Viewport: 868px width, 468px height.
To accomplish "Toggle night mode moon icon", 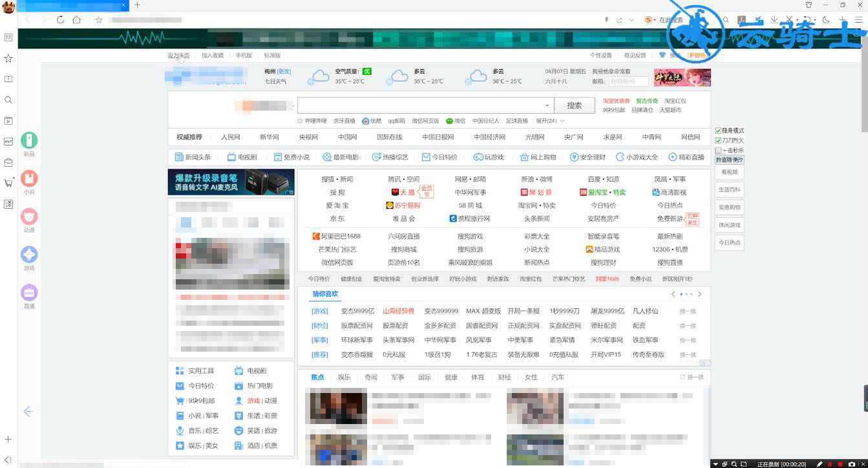I will 825,20.
